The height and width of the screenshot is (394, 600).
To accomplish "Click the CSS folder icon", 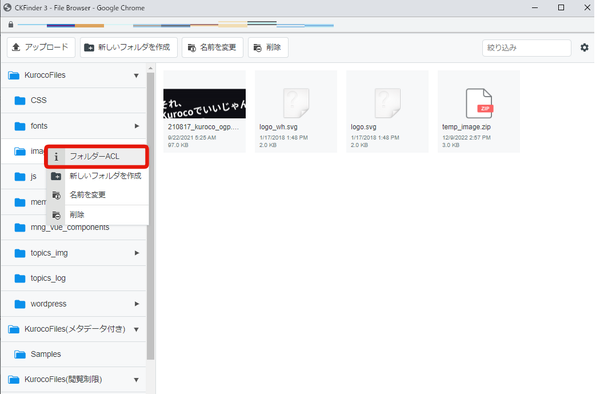I will (20, 101).
